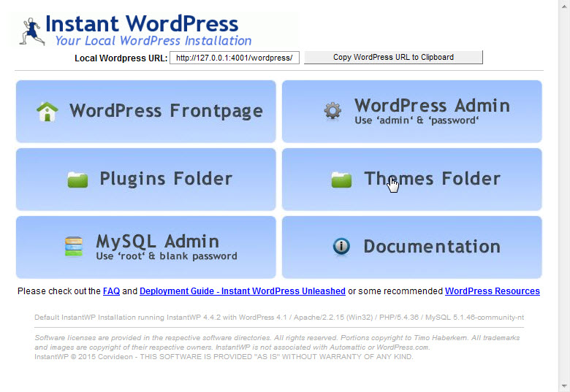The height and width of the screenshot is (392, 570).
Task: Click the green house Frontpage icon
Action: tap(47, 112)
